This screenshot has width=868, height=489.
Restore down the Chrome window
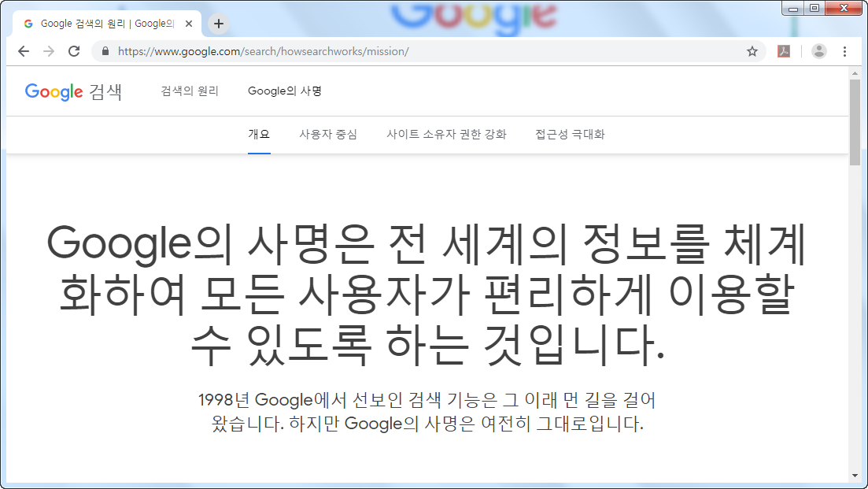tap(814, 9)
